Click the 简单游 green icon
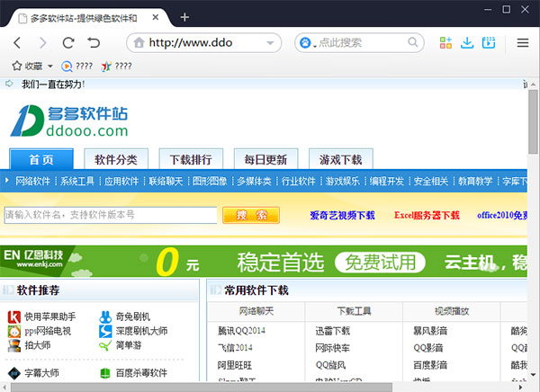 click(x=105, y=345)
